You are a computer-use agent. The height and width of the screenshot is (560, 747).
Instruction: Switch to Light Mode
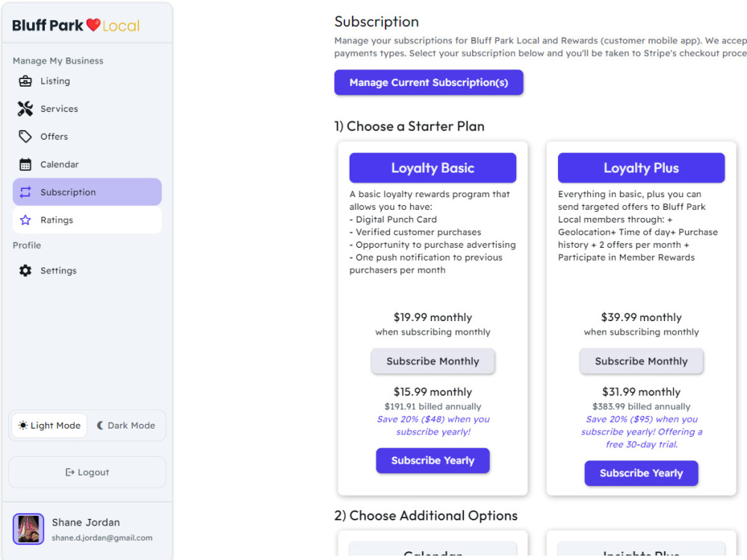[49, 426]
